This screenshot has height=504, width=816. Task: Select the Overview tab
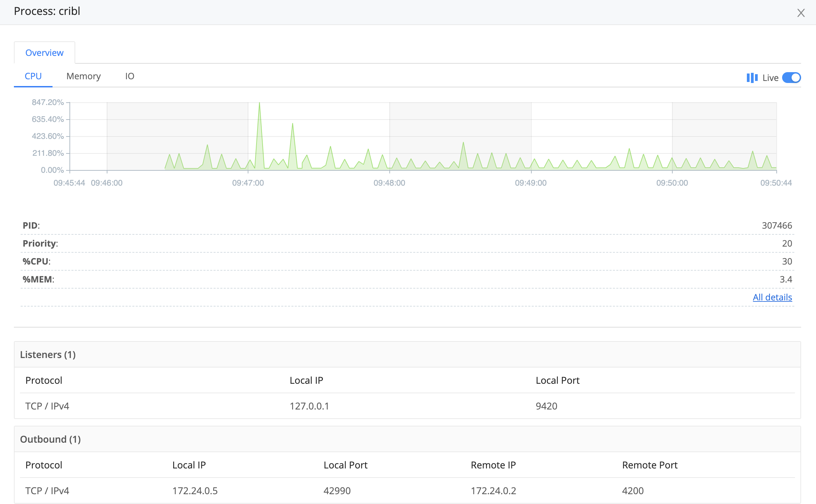pos(44,53)
